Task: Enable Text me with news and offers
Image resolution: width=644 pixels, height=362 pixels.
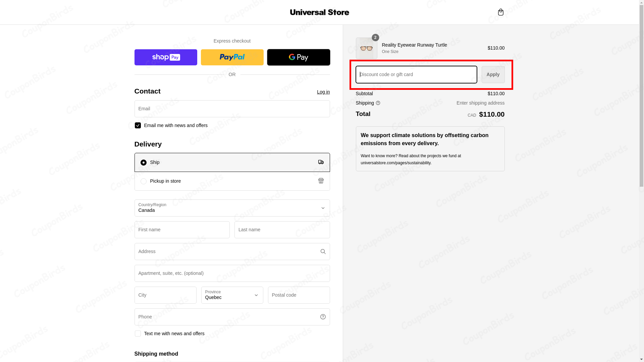Action: pos(138,334)
